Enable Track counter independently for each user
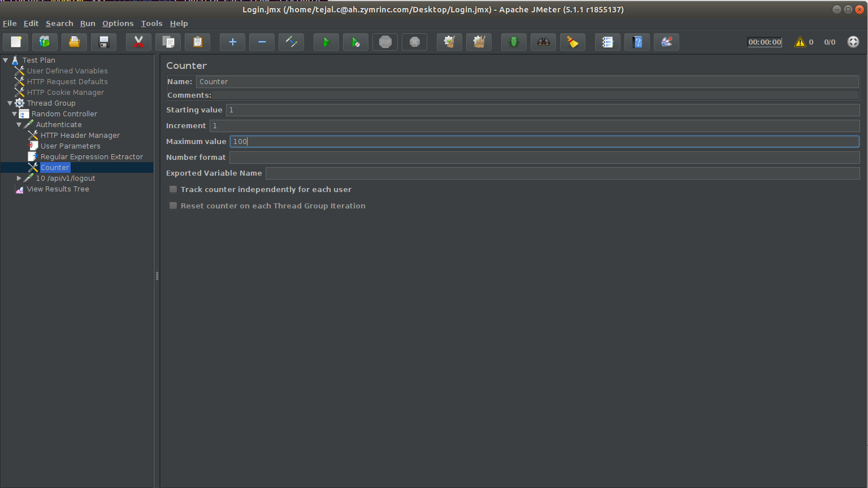Image resolution: width=868 pixels, height=488 pixels. [173, 189]
